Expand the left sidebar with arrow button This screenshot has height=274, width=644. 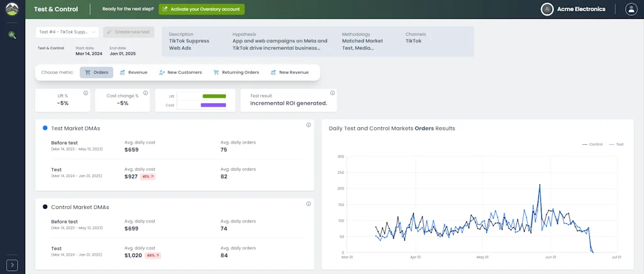[x=12, y=265]
